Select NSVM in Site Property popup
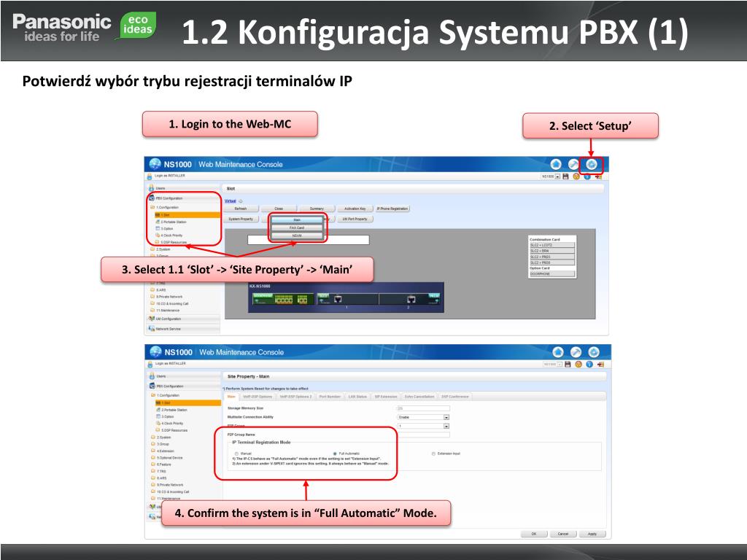Viewport: 747px width, 560px height. coord(298,236)
